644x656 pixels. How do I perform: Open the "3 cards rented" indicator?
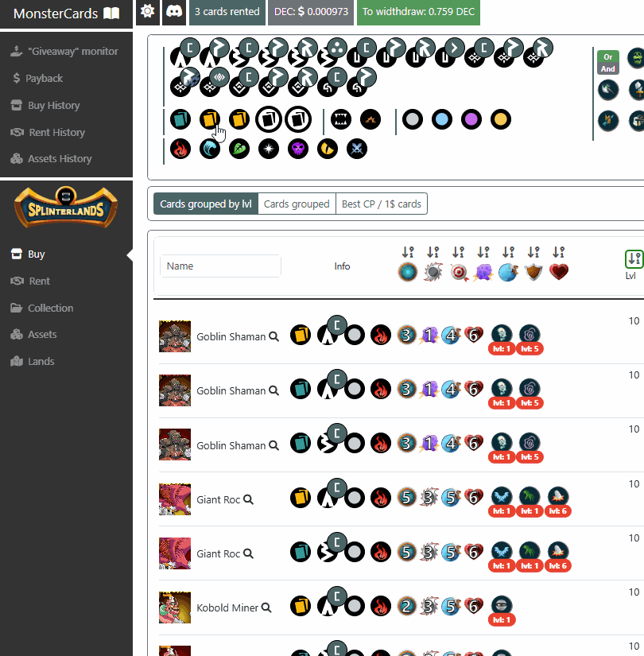227,12
